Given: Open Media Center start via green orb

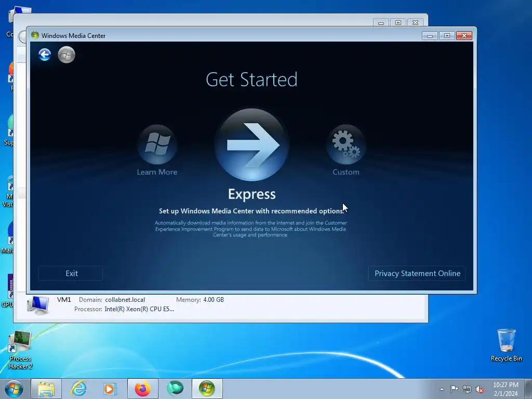Looking at the screenshot, I should 66,55.
